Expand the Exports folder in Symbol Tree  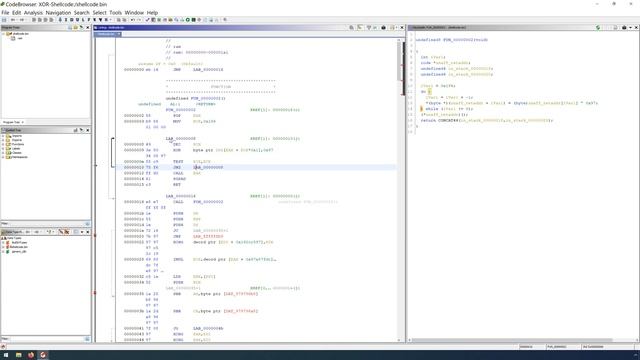(x=3, y=140)
